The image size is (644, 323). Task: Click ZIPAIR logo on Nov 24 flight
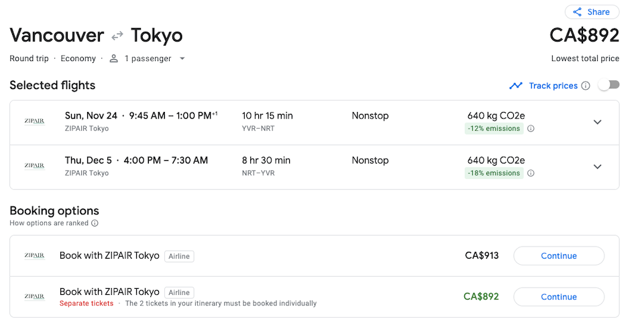tap(34, 121)
